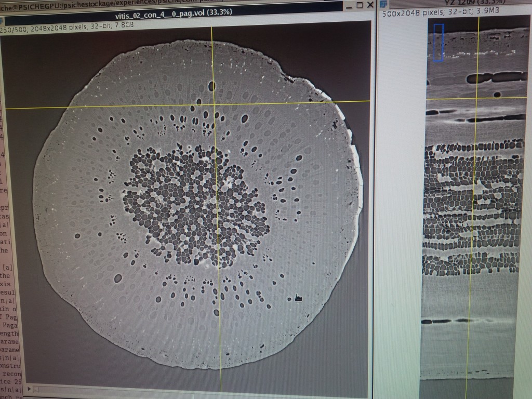This screenshot has height=399, width=532.
Task: Click the YZ 1209 window's title icon
Action: 383,4
